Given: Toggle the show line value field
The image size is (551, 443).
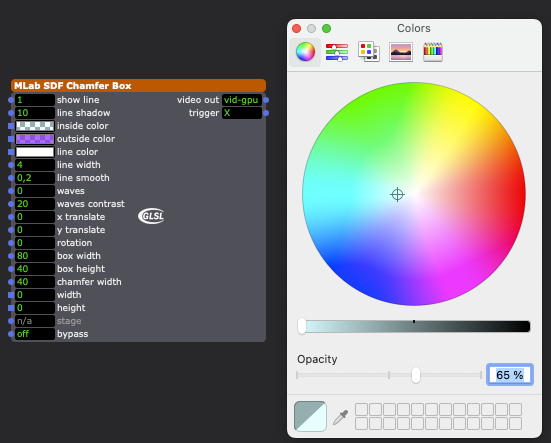Looking at the screenshot, I should (x=35, y=100).
